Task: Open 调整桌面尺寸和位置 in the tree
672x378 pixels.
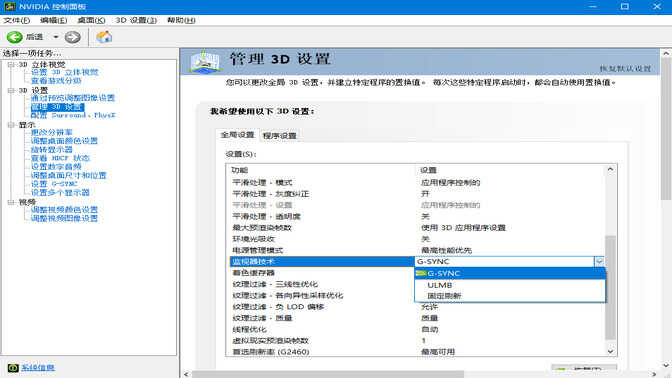Action: (69, 175)
